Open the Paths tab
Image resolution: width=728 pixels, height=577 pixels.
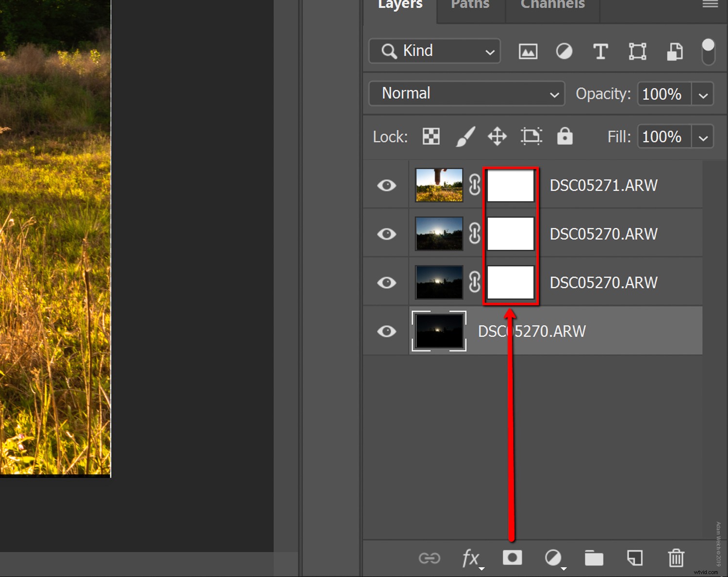coord(469,5)
